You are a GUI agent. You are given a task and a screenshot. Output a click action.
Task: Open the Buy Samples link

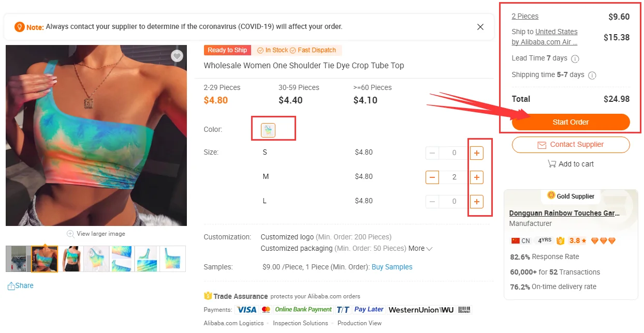pyautogui.click(x=392, y=267)
